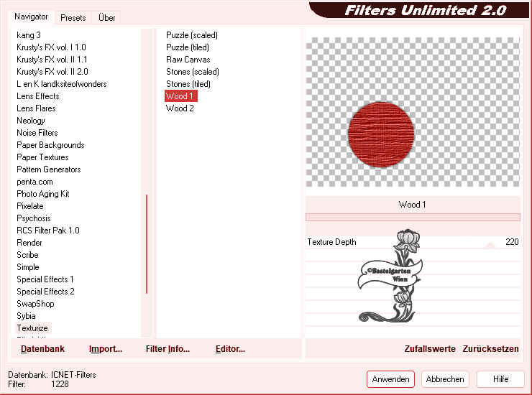Open the Über tab
This screenshot has width=532, height=395.
click(106, 18)
